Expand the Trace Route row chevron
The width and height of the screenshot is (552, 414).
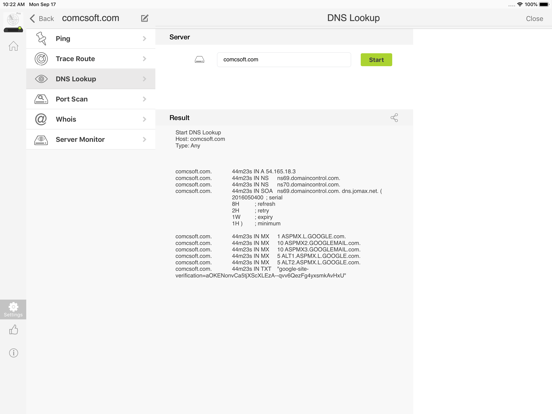coord(144,58)
